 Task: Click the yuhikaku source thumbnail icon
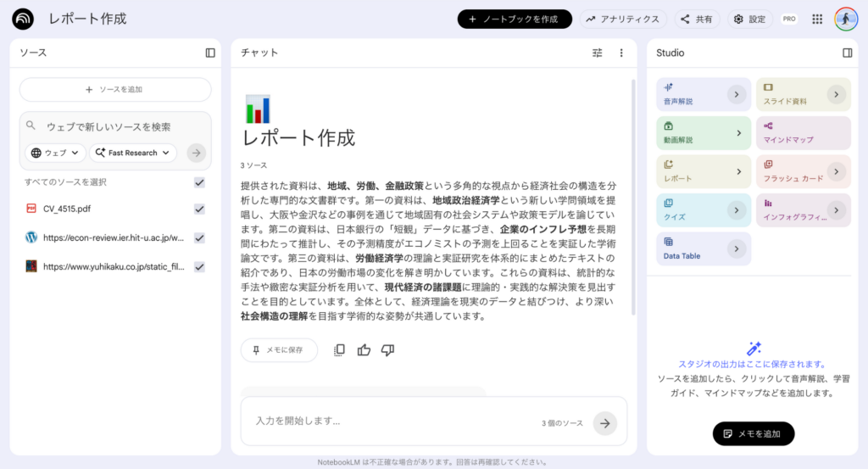31,266
